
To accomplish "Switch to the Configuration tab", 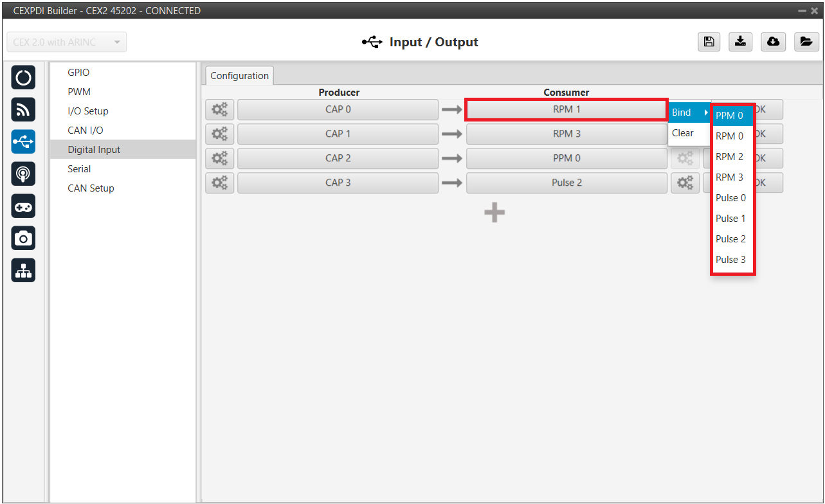I will 239,76.
